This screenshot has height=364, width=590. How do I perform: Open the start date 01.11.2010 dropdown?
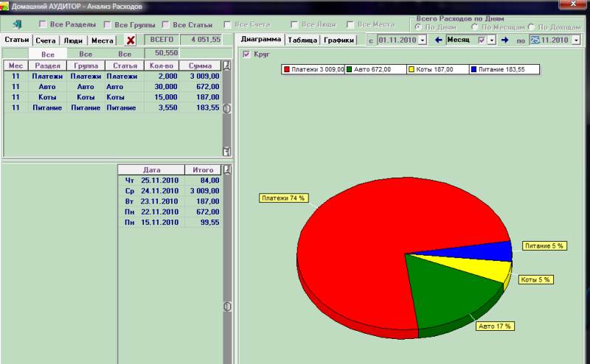point(423,40)
